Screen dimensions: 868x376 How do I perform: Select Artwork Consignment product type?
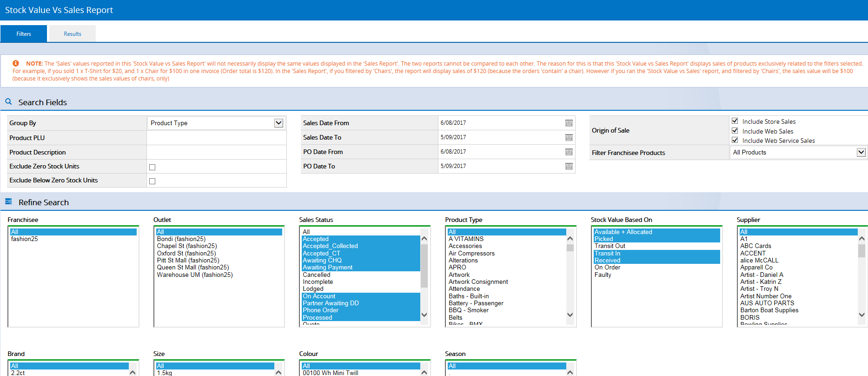tap(507, 282)
